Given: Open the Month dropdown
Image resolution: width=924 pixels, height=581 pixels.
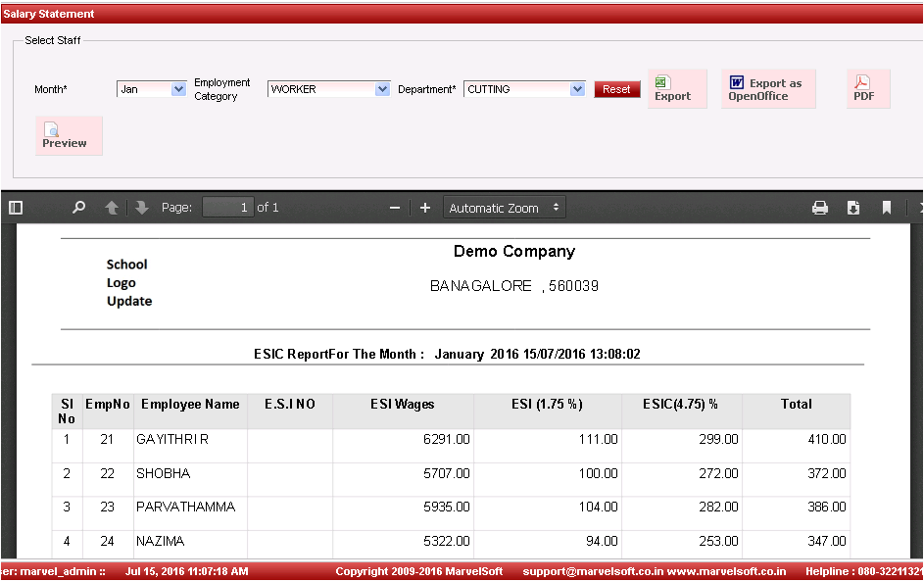Looking at the screenshot, I should click(x=152, y=89).
